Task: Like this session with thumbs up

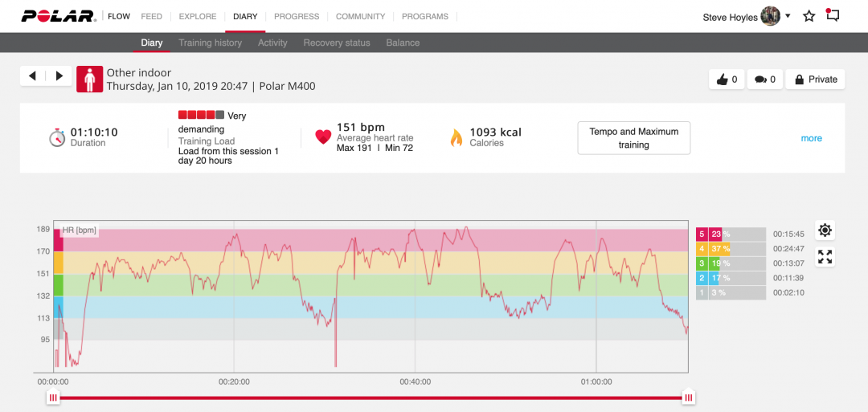Action: tap(727, 79)
